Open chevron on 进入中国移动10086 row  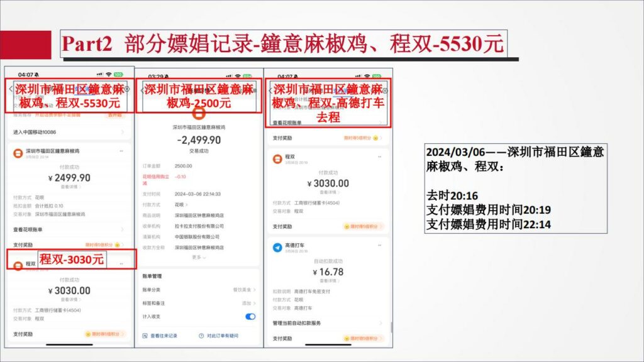pyautogui.click(x=123, y=132)
